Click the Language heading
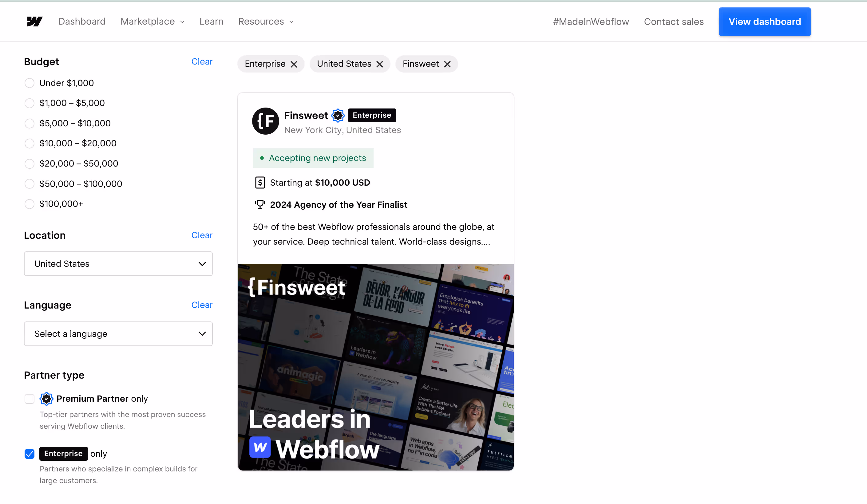Image resolution: width=867 pixels, height=504 pixels. click(47, 305)
